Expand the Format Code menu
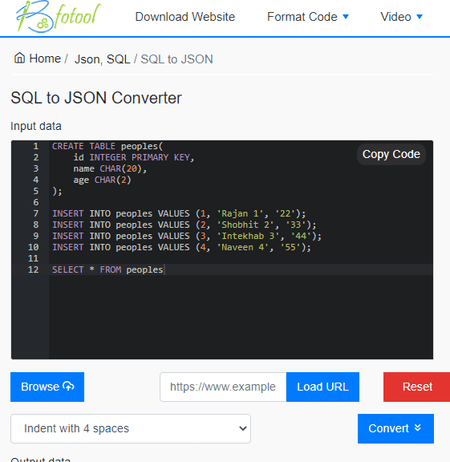 [308, 17]
